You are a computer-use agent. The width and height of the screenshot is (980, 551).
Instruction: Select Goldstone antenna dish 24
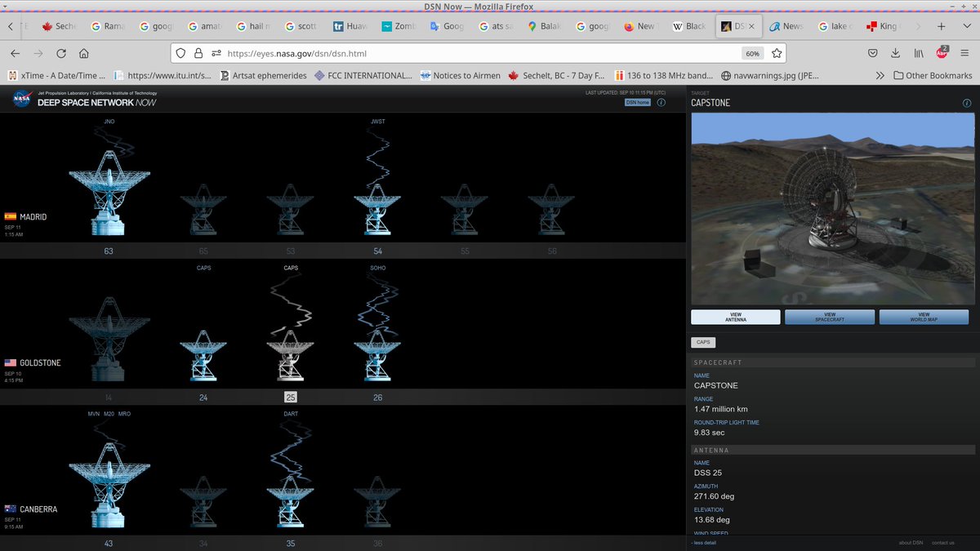pyautogui.click(x=203, y=355)
